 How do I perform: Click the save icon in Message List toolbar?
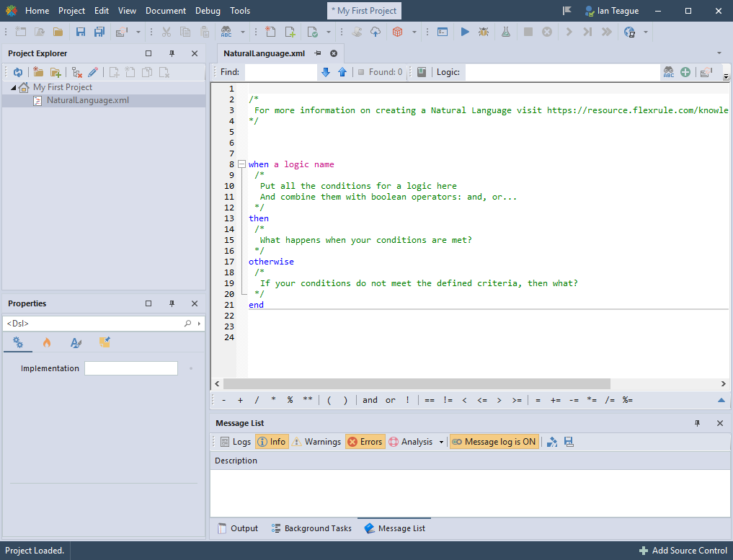click(x=569, y=442)
